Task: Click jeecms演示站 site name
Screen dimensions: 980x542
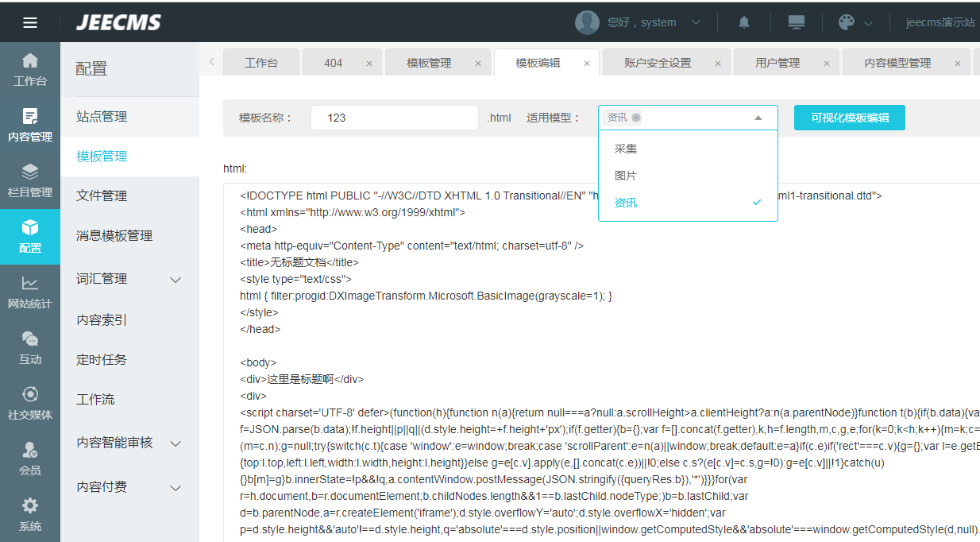Action: coord(940,22)
